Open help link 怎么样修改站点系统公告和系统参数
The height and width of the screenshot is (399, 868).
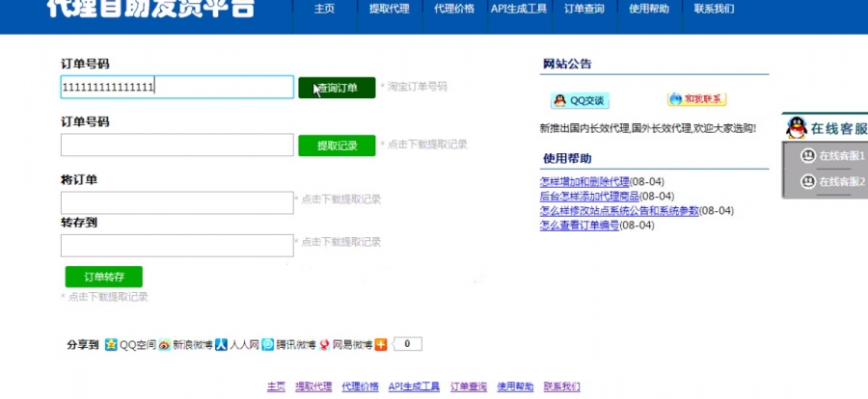[x=619, y=211]
